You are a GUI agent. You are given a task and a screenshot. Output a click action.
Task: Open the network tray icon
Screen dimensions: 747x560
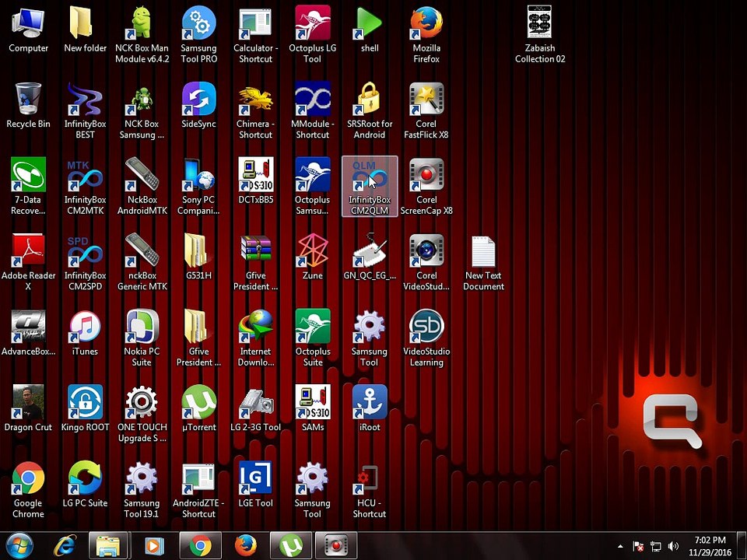[655, 546]
